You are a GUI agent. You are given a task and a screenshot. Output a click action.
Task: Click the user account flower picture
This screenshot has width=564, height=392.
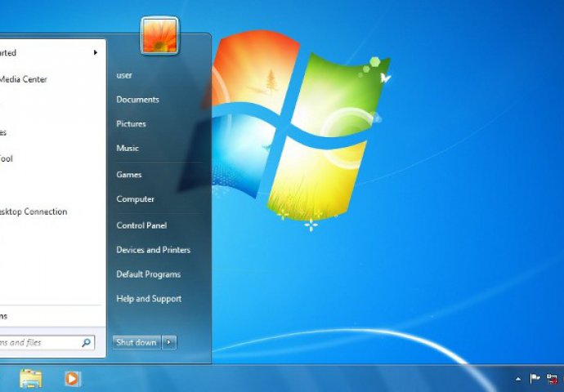[x=159, y=35]
